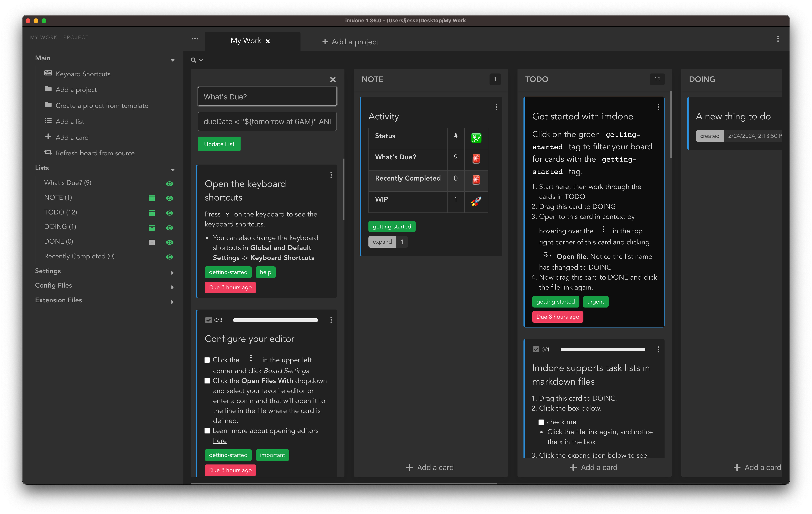
Task: Add a card to the TODO list
Action: [x=593, y=467]
